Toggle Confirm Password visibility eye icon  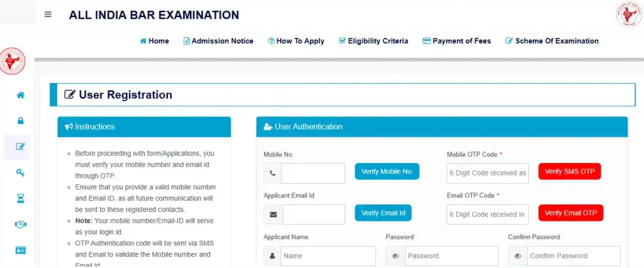pyautogui.click(x=518, y=256)
